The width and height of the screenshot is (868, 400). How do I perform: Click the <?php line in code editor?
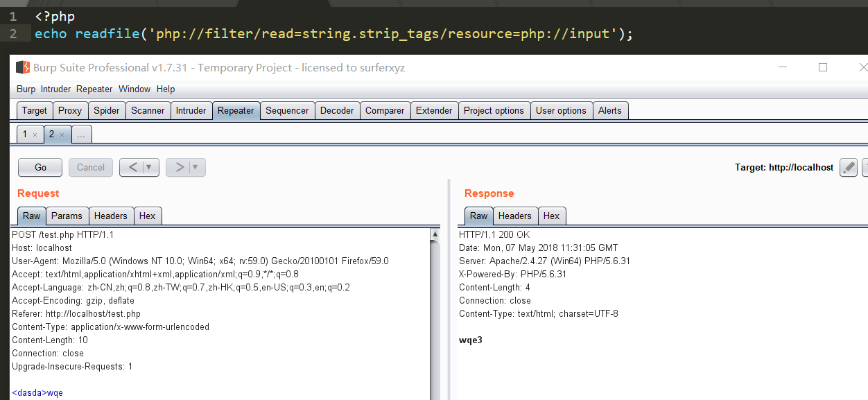click(x=55, y=16)
